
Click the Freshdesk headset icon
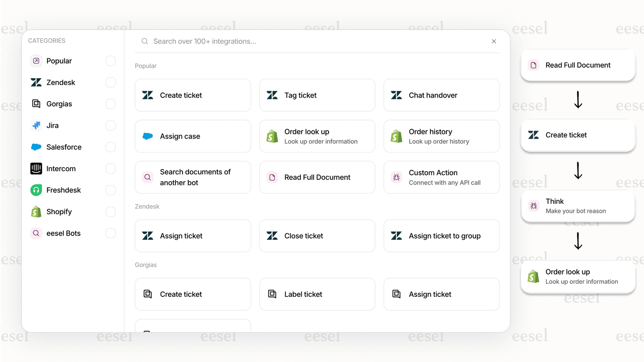click(x=36, y=190)
